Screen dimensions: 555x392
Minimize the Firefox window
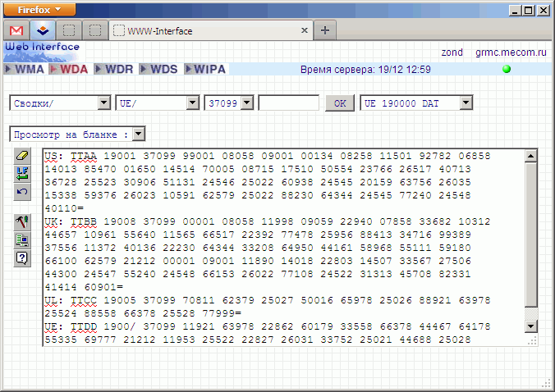point(515,11)
